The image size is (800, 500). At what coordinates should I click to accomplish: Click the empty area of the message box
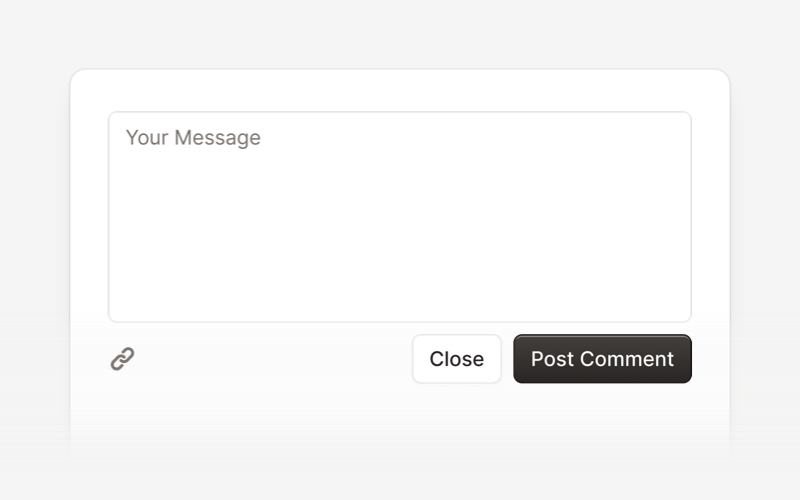coord(400,230)
